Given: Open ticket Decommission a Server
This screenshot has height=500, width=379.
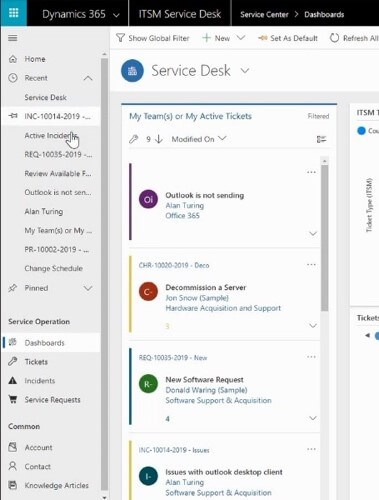Looking at the screenshot, I should 206,287.
